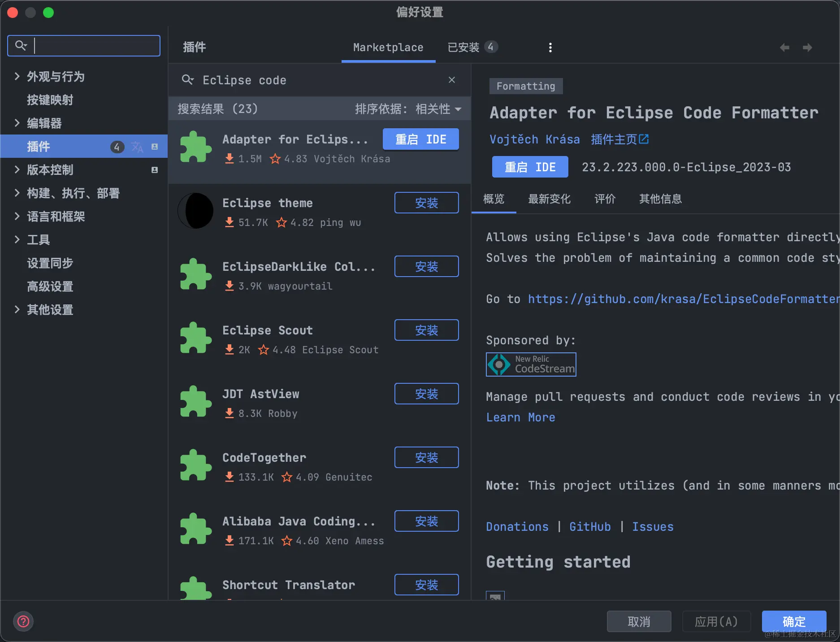The height and width of the screenshot is (642, 840).
Task: Click the external link icon beside 插件主页
Action: coord(644,139)
